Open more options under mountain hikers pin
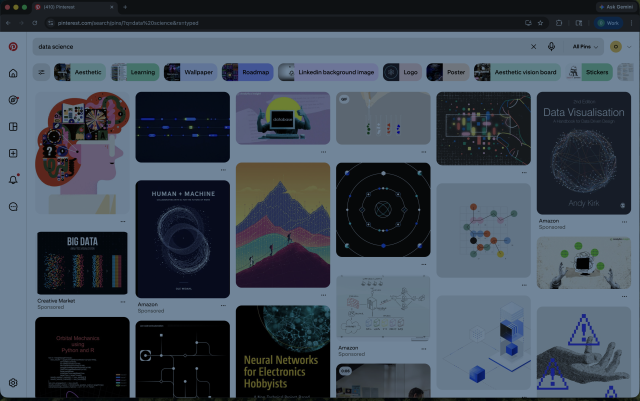 (323, 295)
